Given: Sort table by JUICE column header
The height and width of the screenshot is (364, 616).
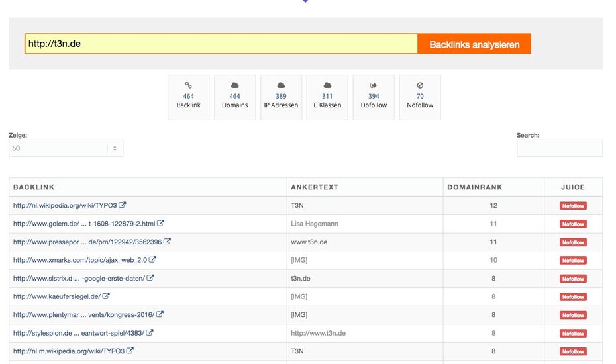Looking at the screenshot, I should click(573, 187).
